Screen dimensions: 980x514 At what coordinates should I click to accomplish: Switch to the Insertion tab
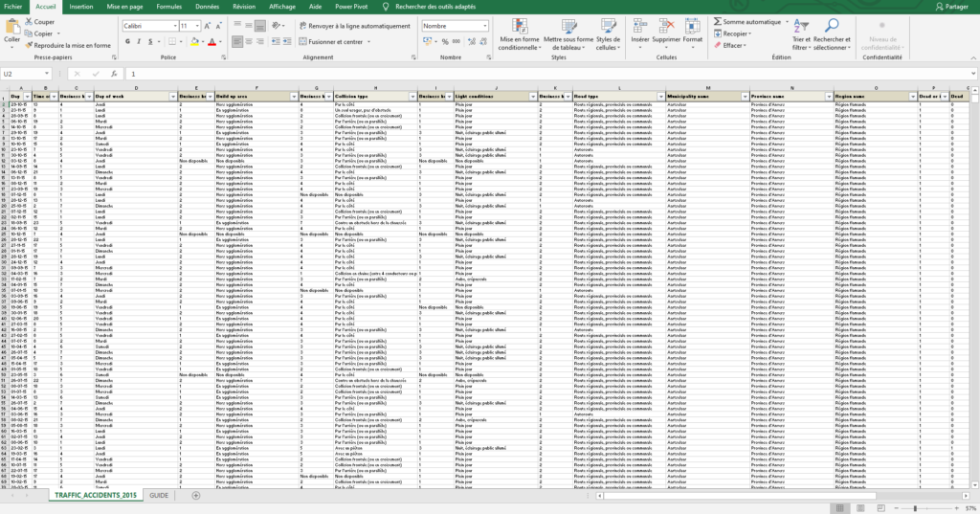click(x=81, y=7)
